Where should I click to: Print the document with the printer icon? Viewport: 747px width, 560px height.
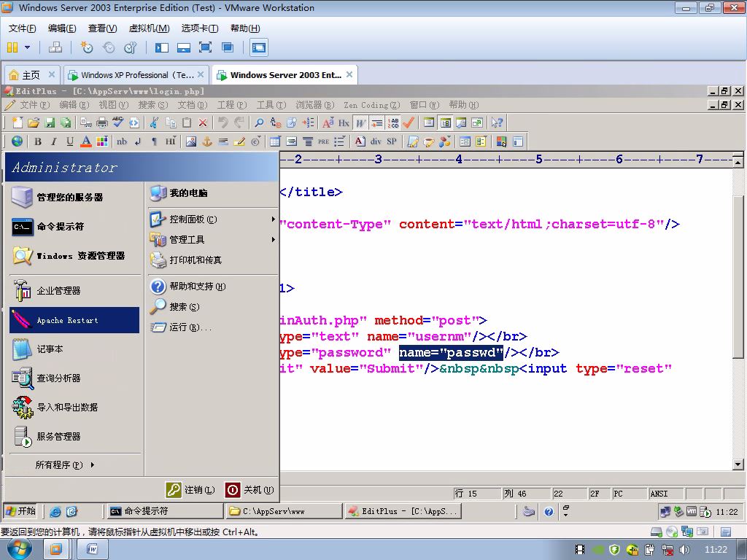(102, 122)
